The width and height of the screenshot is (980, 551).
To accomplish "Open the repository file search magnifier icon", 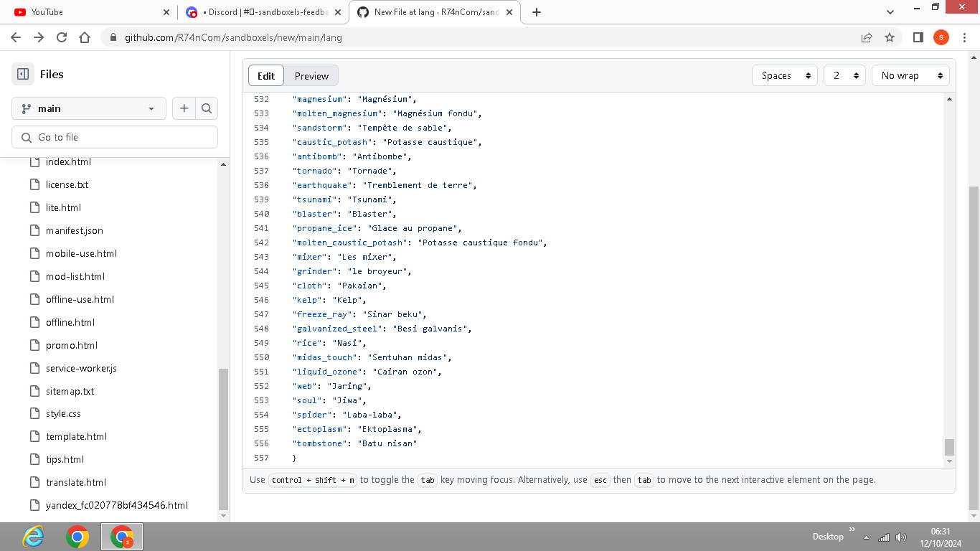I will [207, 108].
